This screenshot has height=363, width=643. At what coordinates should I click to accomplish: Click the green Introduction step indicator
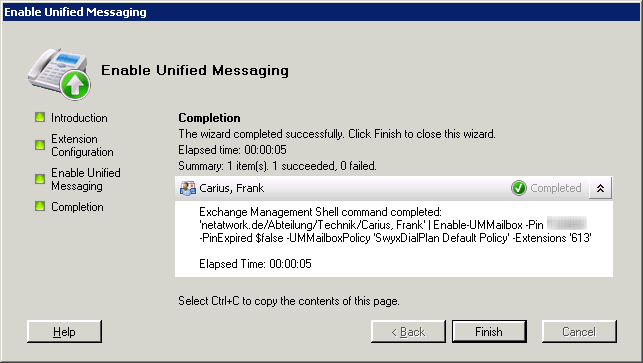click(40, 118)
